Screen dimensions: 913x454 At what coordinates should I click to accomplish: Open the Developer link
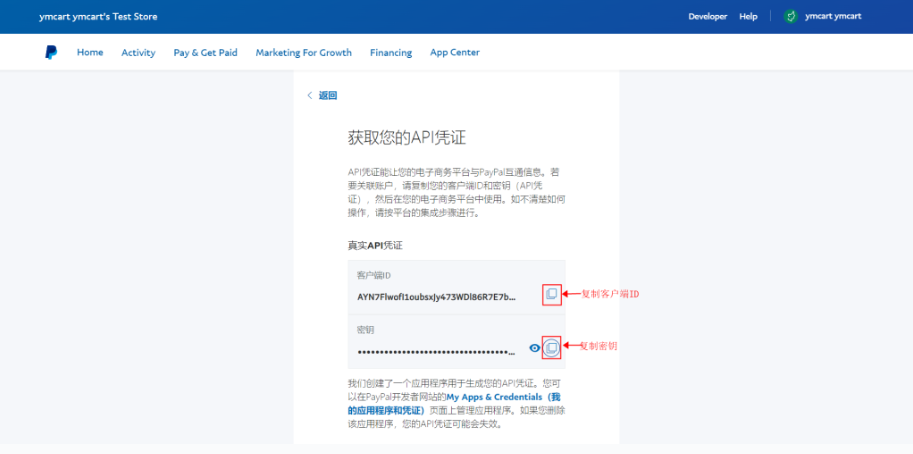coord(707,16)
